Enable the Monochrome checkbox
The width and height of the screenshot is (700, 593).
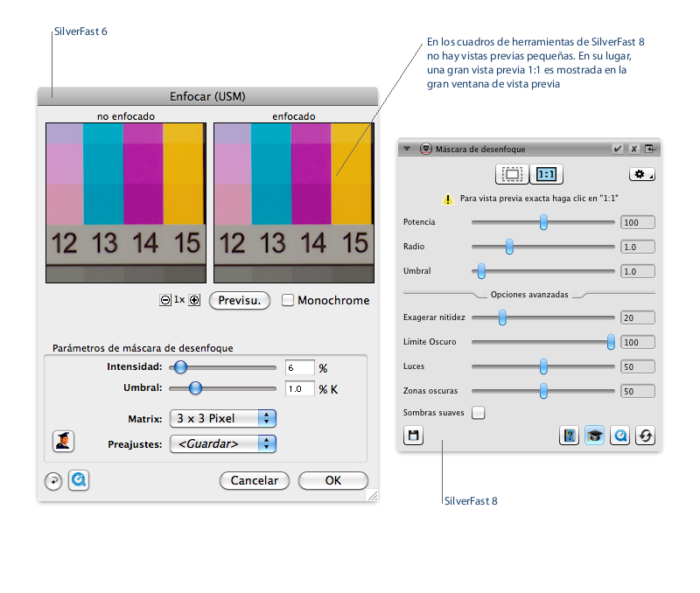(x=288, y=300)
